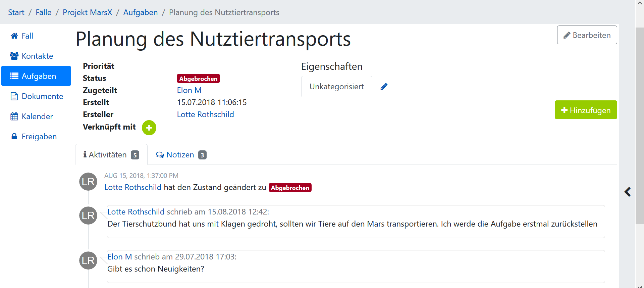The image size is (644, 288).
Task: Open Kontakte people icon in sidebar
Action: pos(14,56)
